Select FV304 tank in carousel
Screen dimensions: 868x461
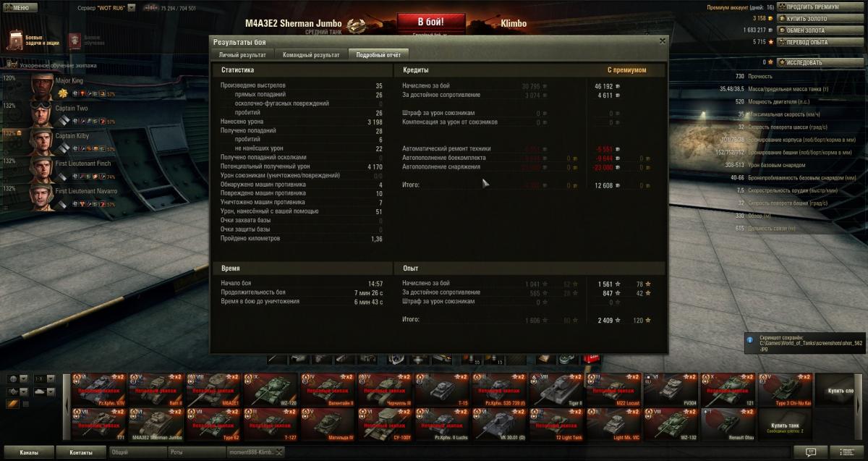tap(671, 389)
